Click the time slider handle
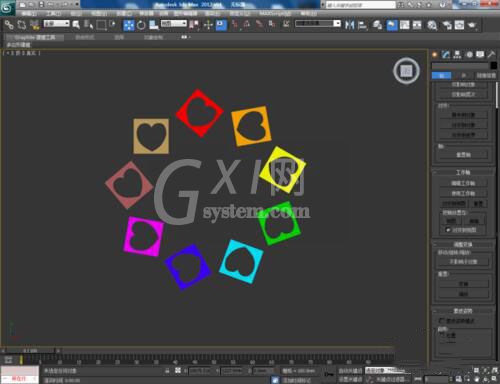The width and height of the screenshot is (500, 384). click(31, 351)
